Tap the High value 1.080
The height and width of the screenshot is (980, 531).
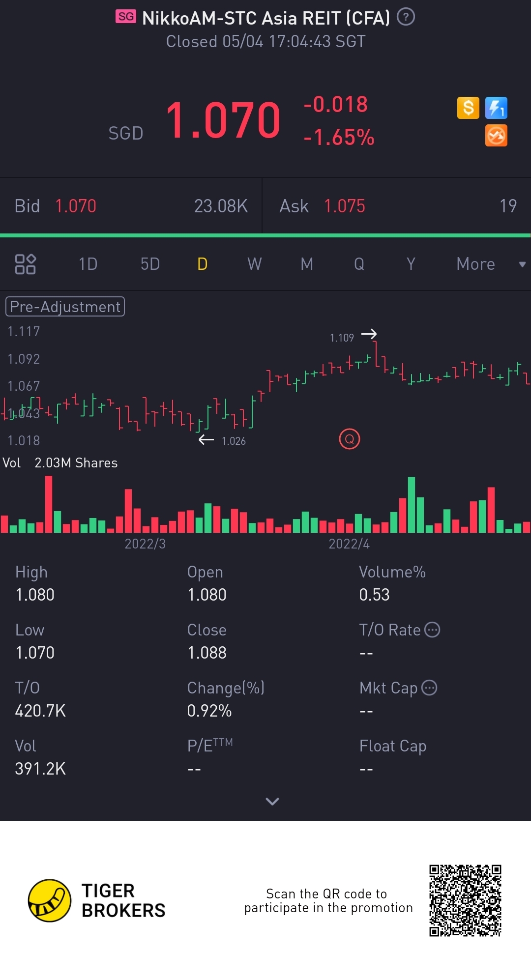click(35, 595)
